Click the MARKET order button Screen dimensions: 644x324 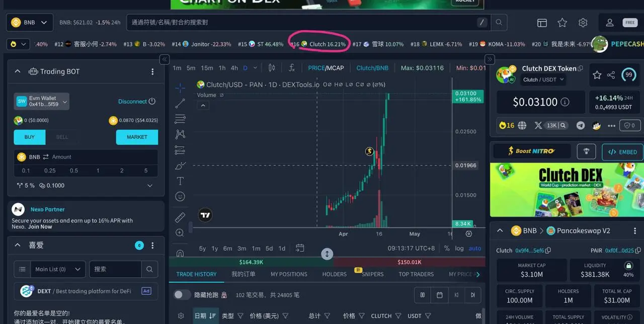pos(137,137)
